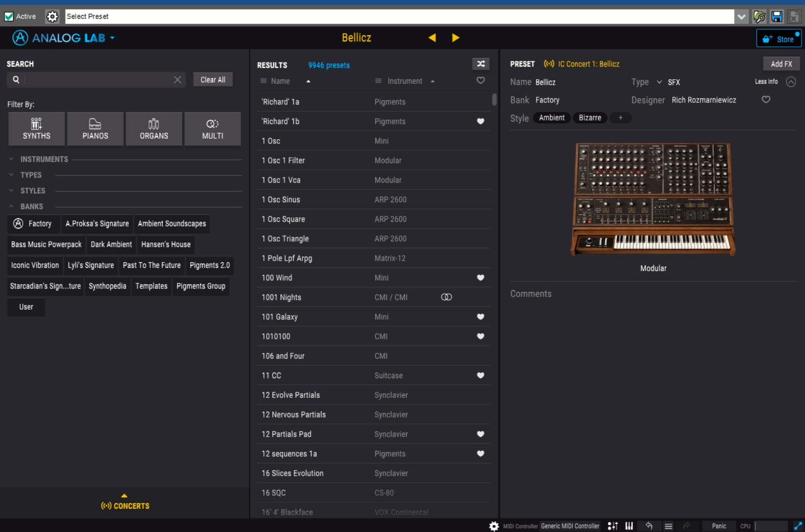The image size is (805, 532).
Task: Click the Add FX button
Action: 781,64
